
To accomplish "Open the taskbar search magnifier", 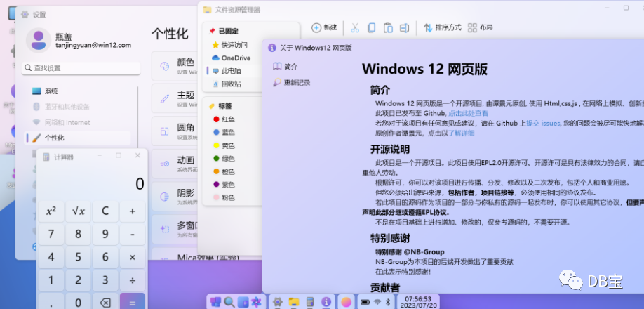I will [x=229, y=303].
